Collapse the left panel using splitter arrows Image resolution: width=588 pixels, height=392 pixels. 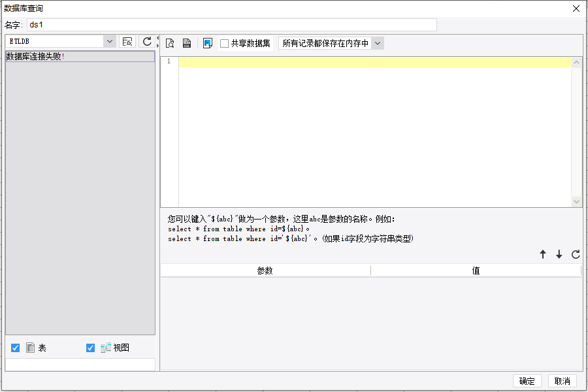[158, 37]
